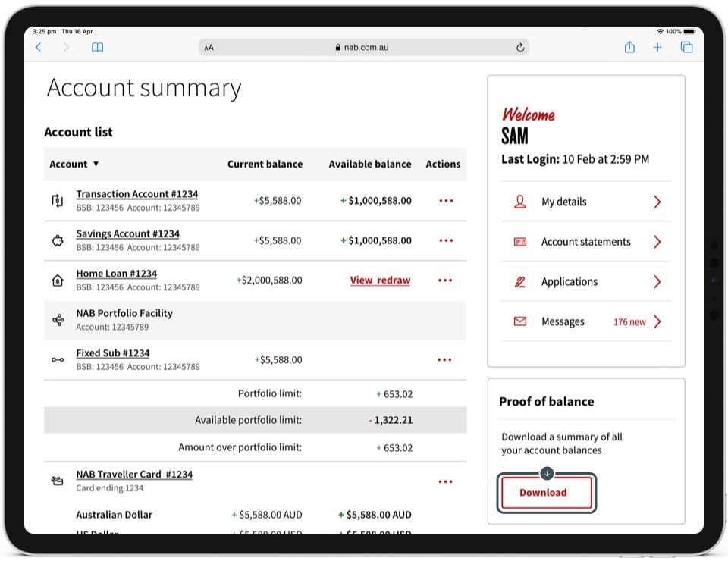Screen dimensions: 728x561
Task: Open actions menu for Home Loan
Action: pos(445,280)
